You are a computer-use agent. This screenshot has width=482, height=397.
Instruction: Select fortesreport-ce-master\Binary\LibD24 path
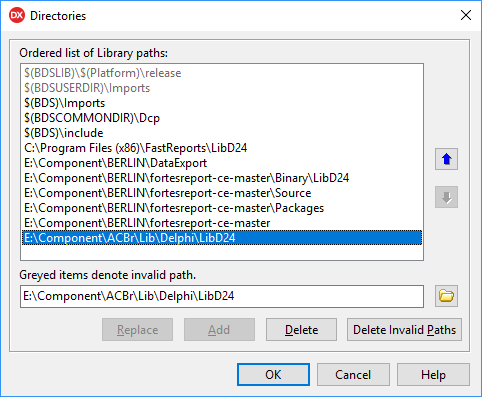coord(222,178)
